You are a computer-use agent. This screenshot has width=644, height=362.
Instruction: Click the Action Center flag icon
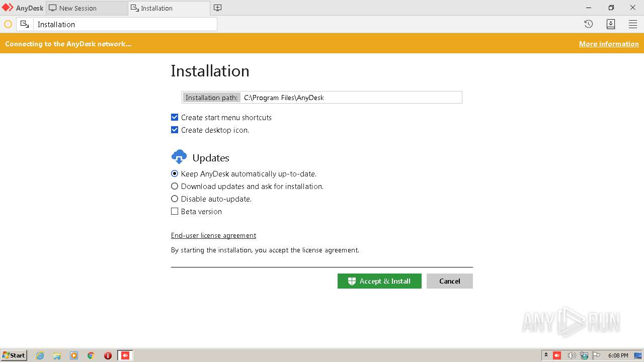(x=596, y=355)
